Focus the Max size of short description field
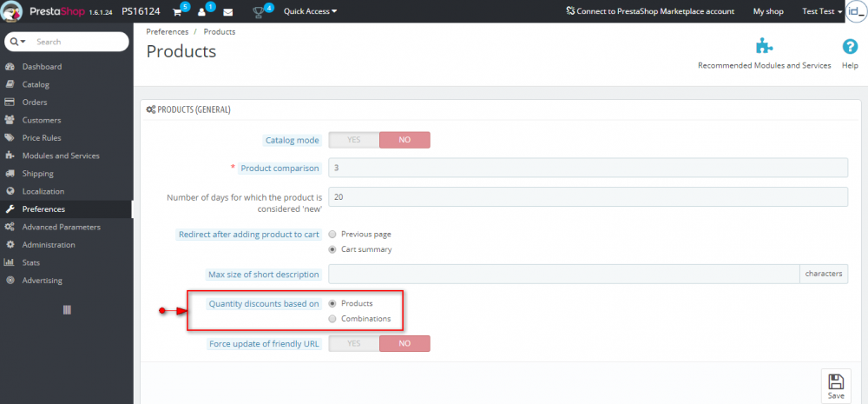Screen dimensions: 868x404 coord(564,274)
